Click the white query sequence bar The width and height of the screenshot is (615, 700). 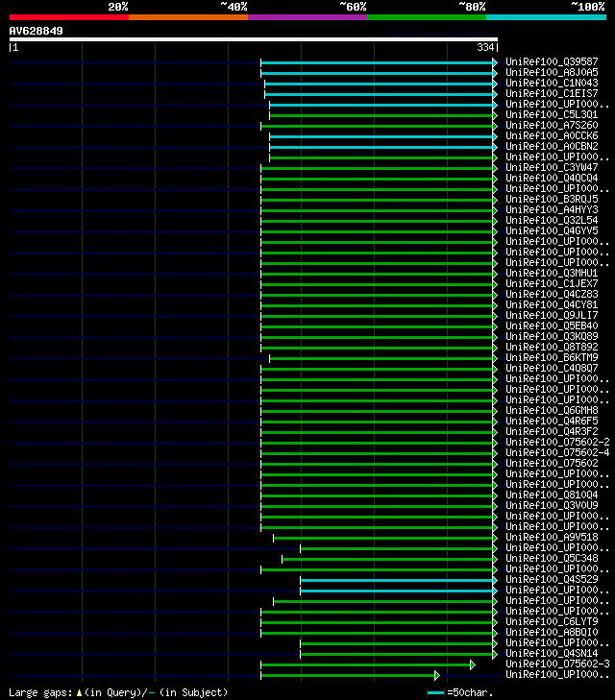click(254, 39)
